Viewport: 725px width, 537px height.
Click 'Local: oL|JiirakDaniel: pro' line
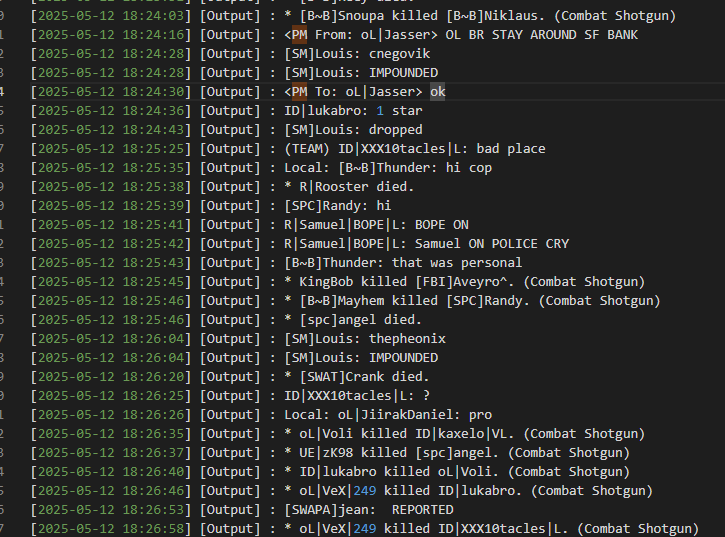point(261,414)
